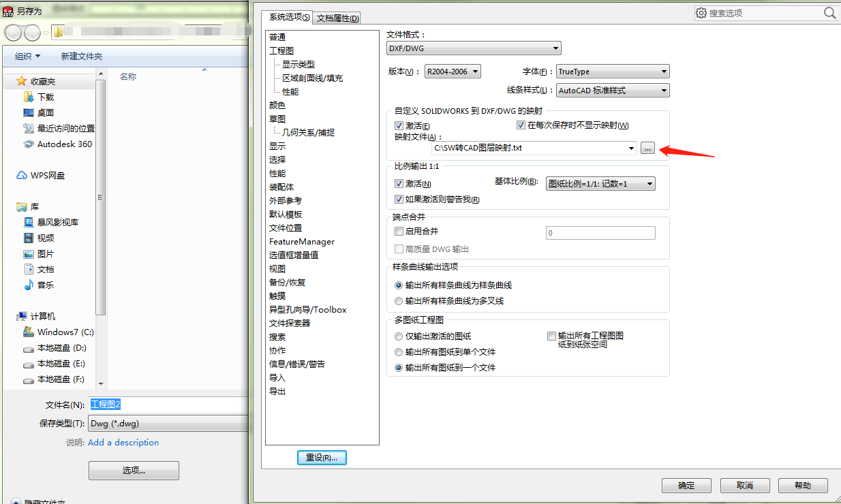Open the 保存类型 Dwg dropdown
The image size is (841, 504).
[168, 424]
